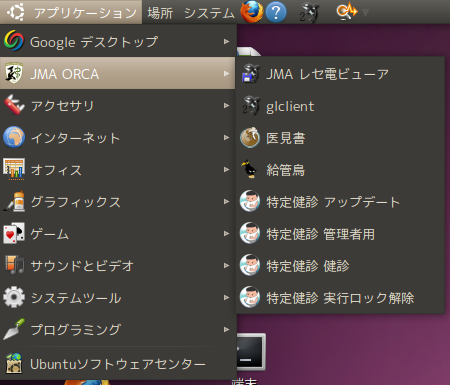This screenshot has width=450, height=385.
Task: Click the 特定健診 健診 face icon
Action: [x=250, y=265]
